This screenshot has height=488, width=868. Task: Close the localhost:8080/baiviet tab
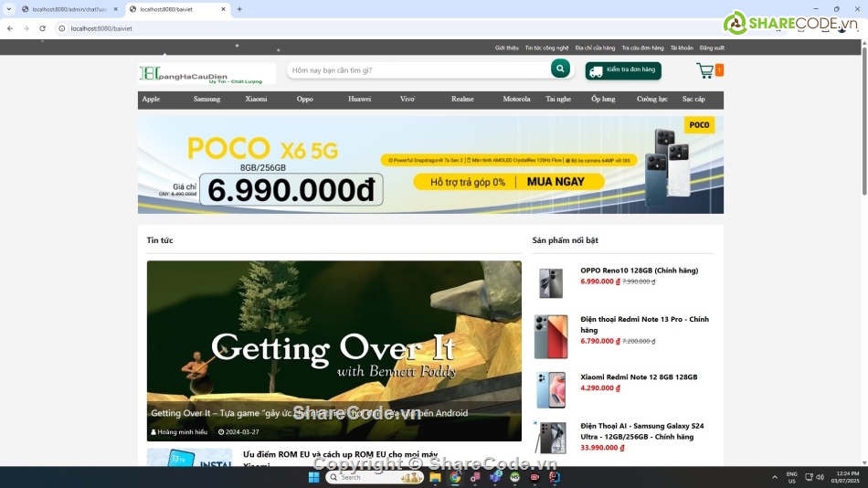[223, 9]
